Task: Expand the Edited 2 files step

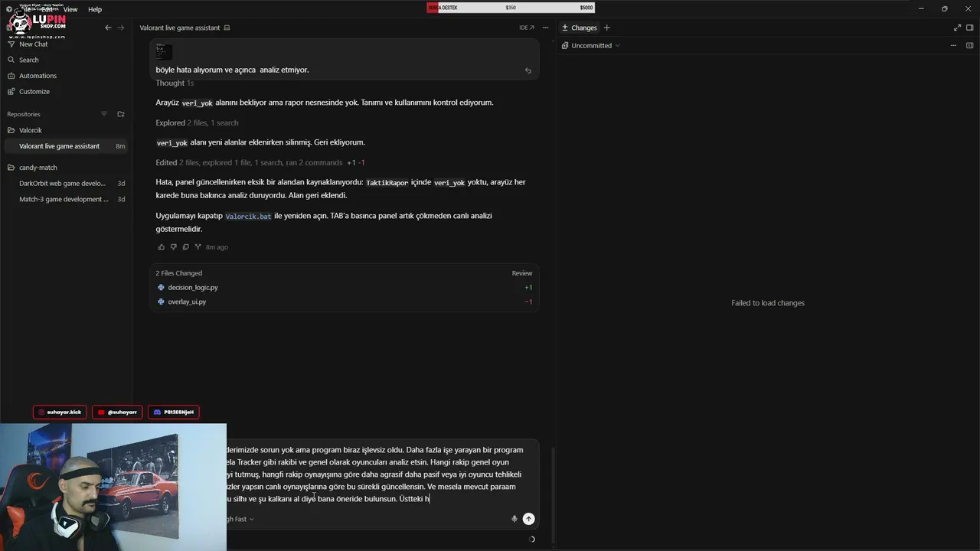Action: [260, 163]
